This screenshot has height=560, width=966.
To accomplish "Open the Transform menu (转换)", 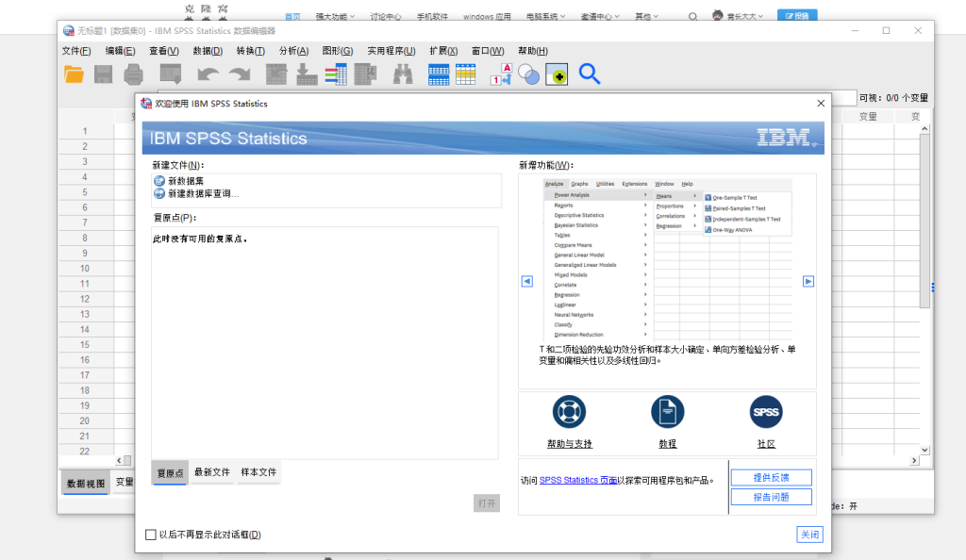I will [x=251, y=51].
